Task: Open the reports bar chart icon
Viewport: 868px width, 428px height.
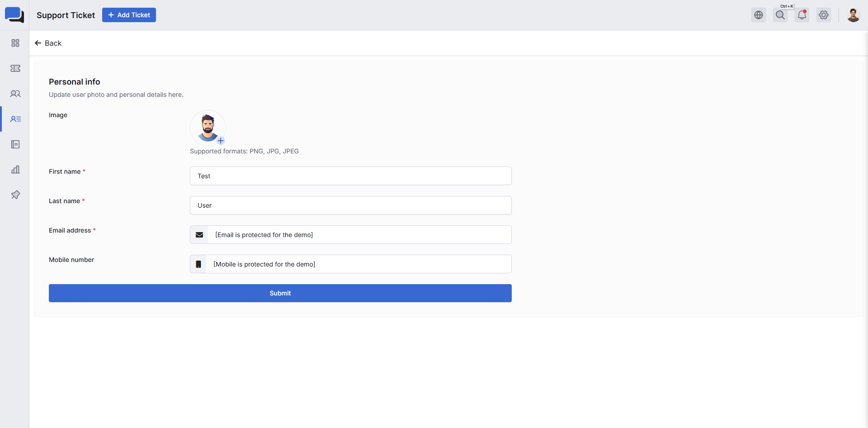Action: coord(15,170)
